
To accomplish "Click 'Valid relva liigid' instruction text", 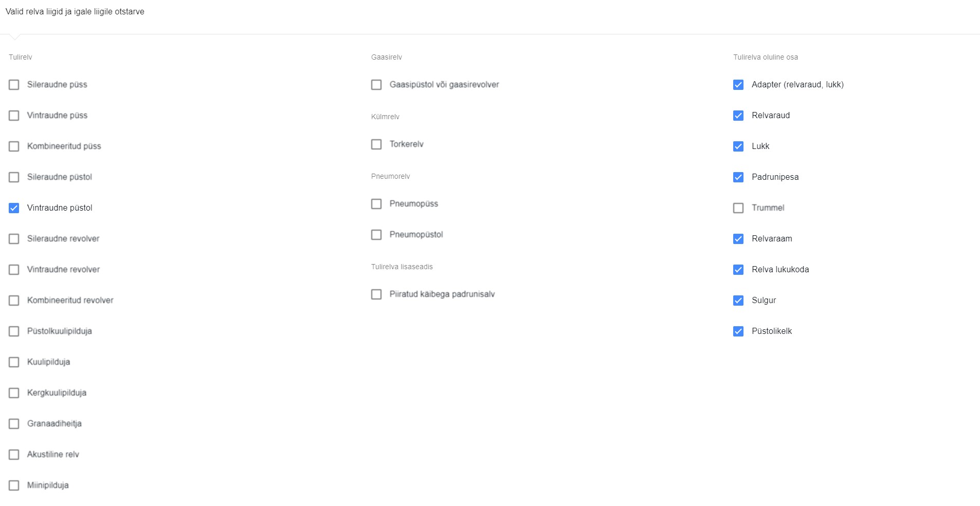I will tap(75, 11).
